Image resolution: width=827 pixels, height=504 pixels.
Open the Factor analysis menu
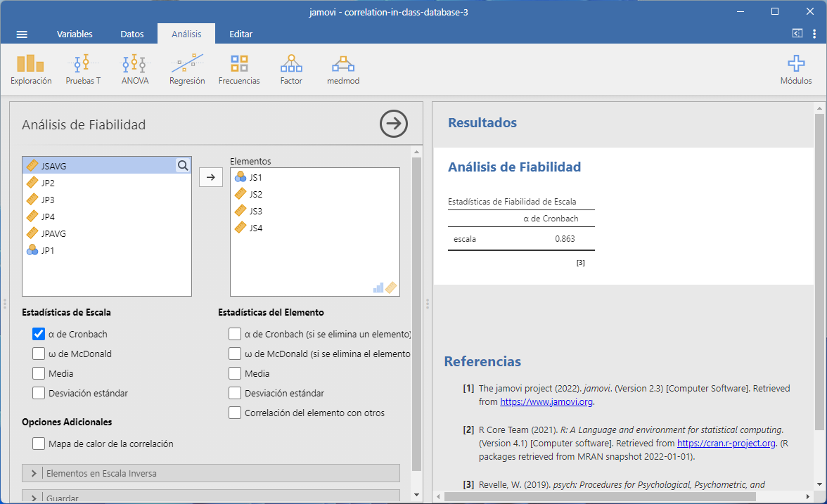point(291,70)
